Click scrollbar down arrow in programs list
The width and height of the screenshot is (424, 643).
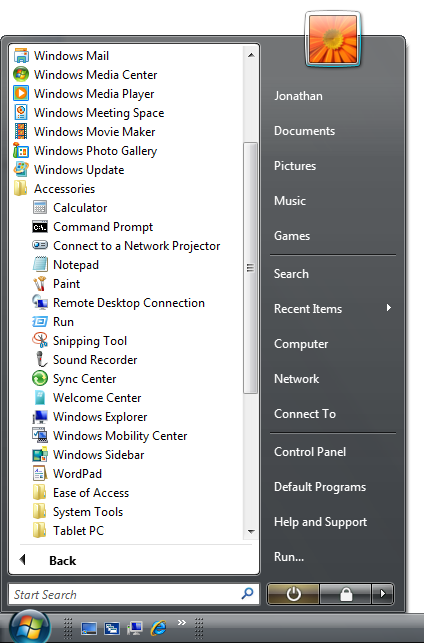click(251, 531)
